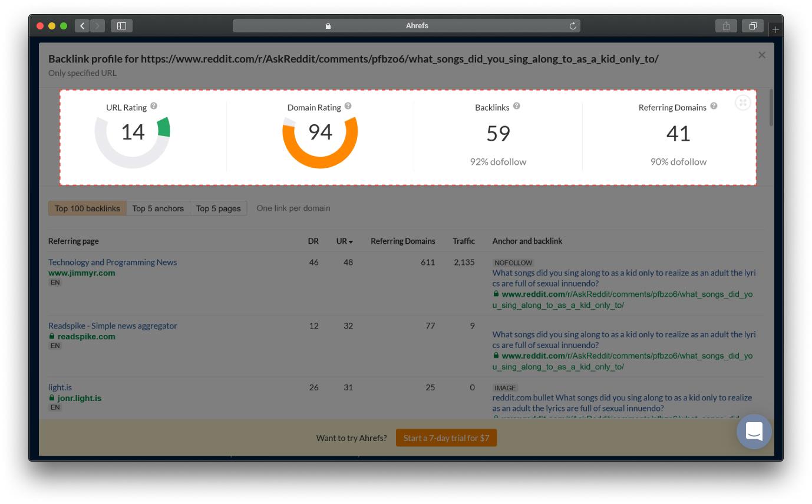Click the 2,135 traffic value
The height and width of the screenshot is (504, 812).
(464, 262)
